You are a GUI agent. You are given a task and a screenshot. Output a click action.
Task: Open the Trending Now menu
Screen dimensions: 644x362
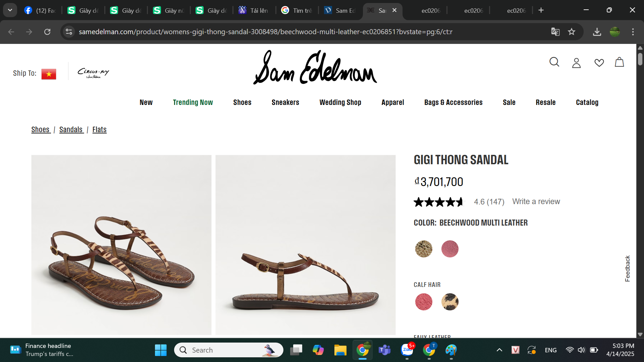pos(193,103)
